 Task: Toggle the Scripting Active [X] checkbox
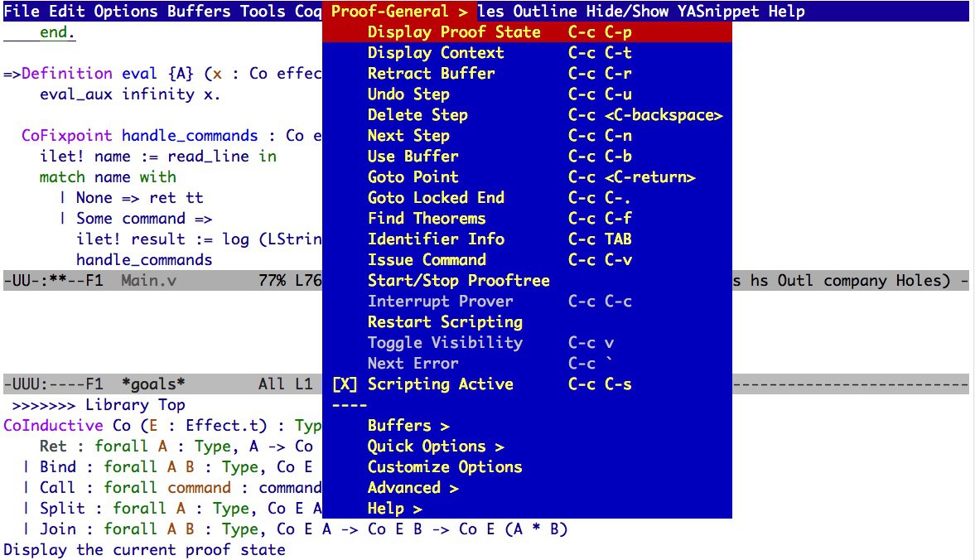pos(345,384)
